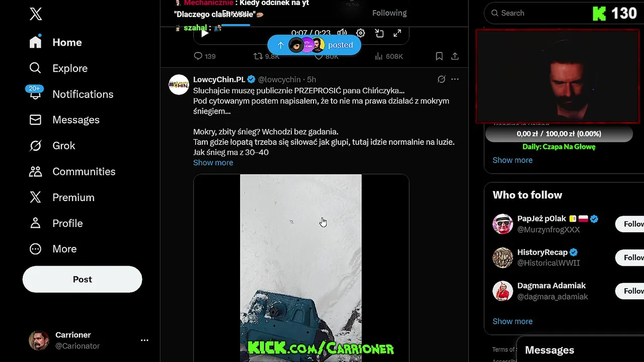Follow HistoryRecap account

tap(630, 257)
